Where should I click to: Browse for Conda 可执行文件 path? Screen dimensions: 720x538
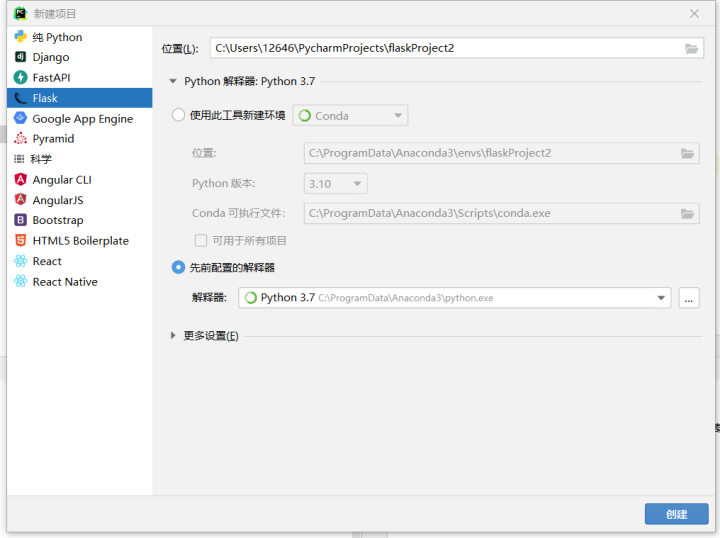pos(687,213)
